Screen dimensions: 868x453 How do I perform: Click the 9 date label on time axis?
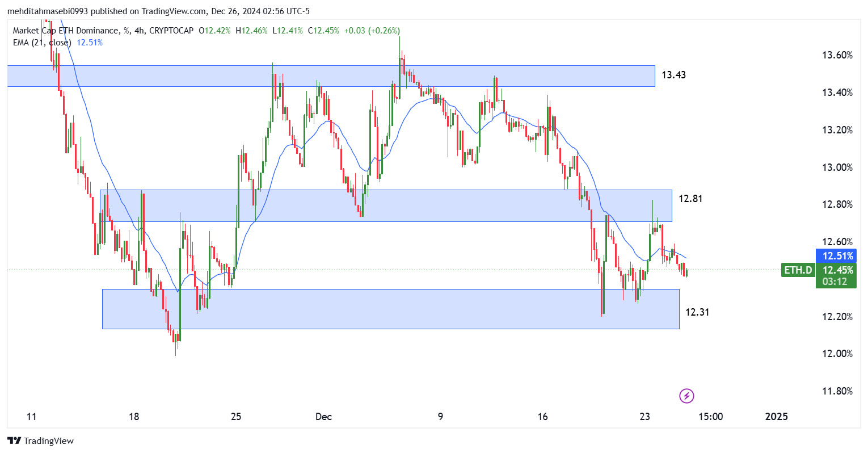point(440,417)
